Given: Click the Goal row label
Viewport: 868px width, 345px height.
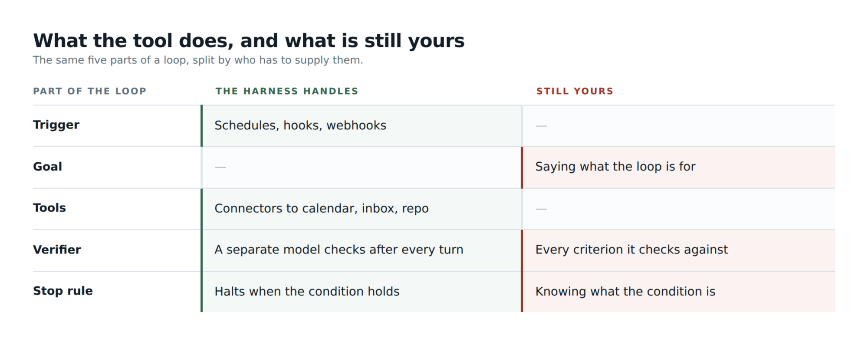Looking at the screenshot, I should pyautogui.click(x=47, y=167).
